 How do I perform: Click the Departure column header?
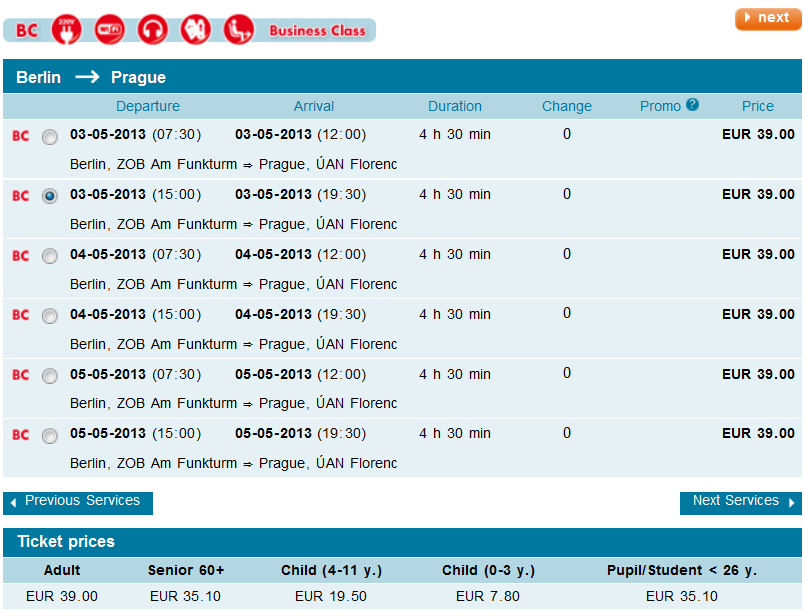(x=148, y=106)
